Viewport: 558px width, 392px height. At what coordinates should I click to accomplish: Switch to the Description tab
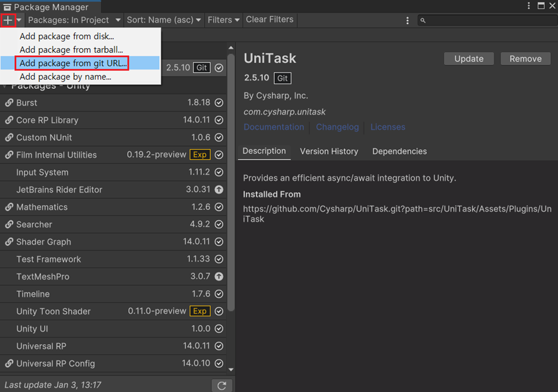click(x=264, y=151)
